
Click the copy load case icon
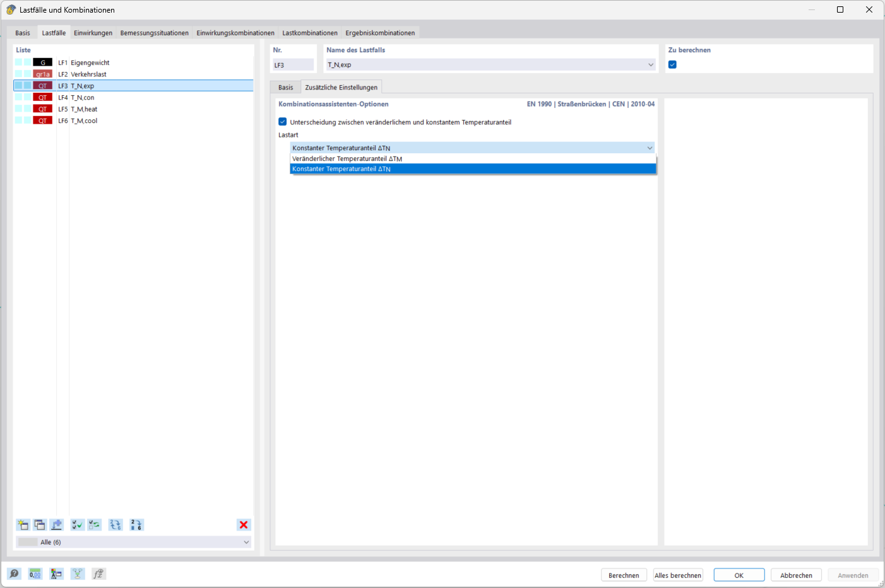(40, 525)
